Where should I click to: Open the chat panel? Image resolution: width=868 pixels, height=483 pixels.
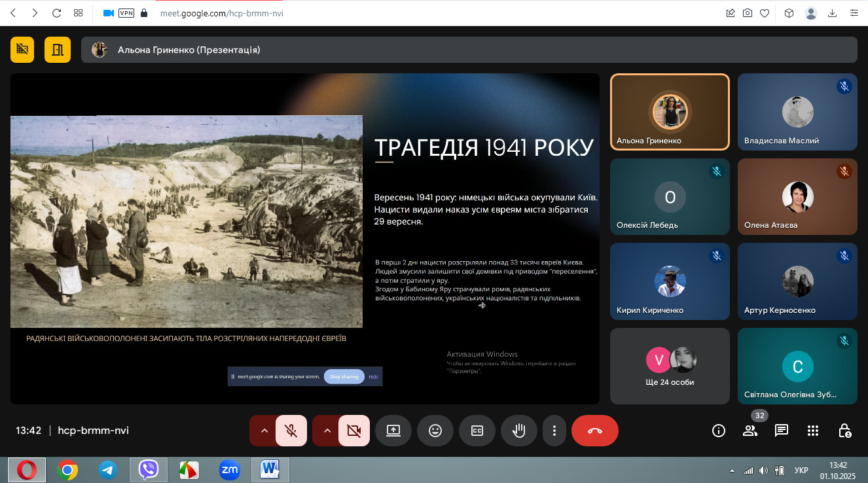pyautogui.click(x=781, y=431)
